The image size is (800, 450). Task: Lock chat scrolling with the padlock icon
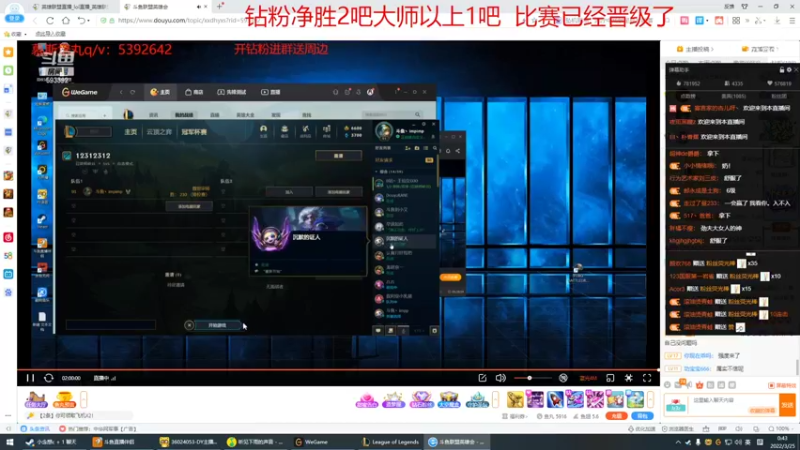(x=782, y=70)
